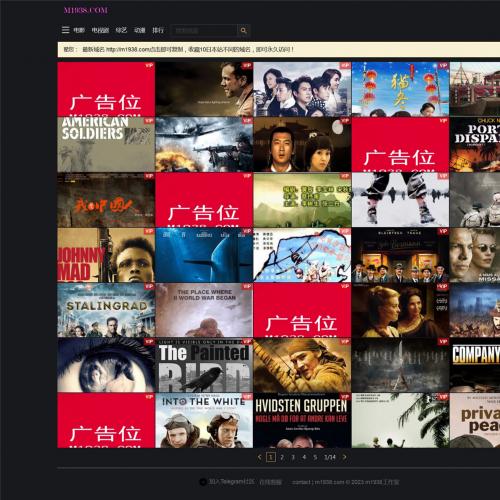Open the 电视剧 menu item
The width and height of the screenshot is (500, 500).
100,30
